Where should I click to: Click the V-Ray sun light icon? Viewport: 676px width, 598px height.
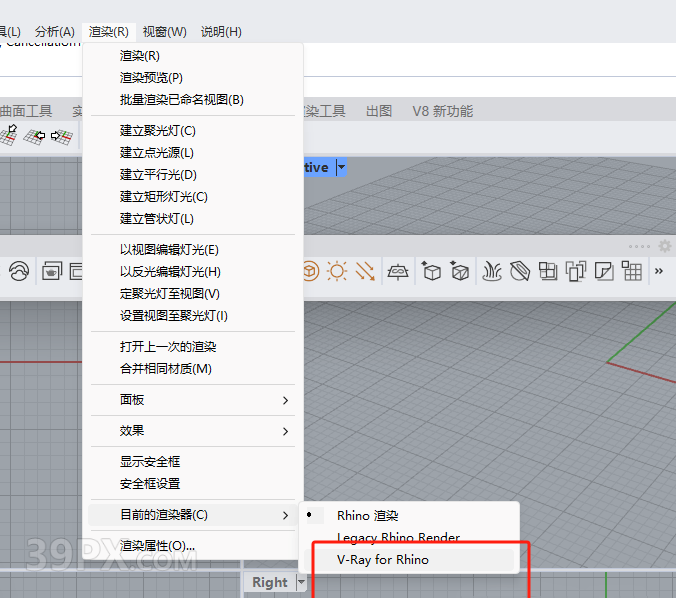pos(337,270)
